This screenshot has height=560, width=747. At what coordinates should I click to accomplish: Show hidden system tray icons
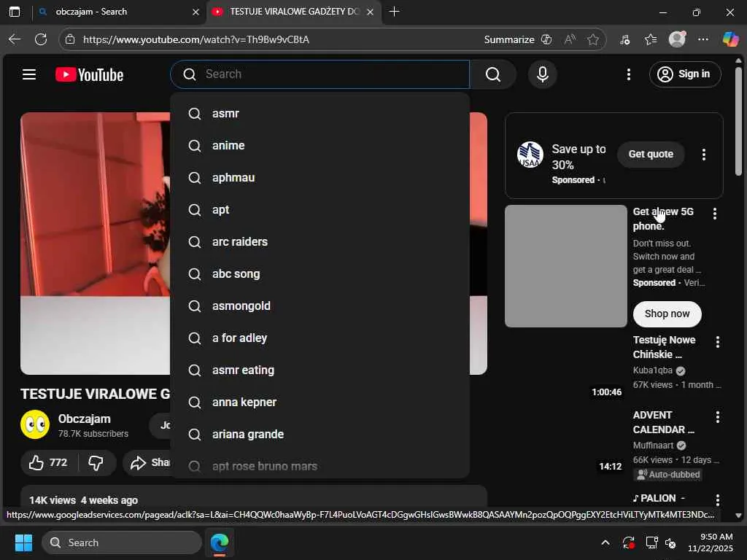point(605,542)
